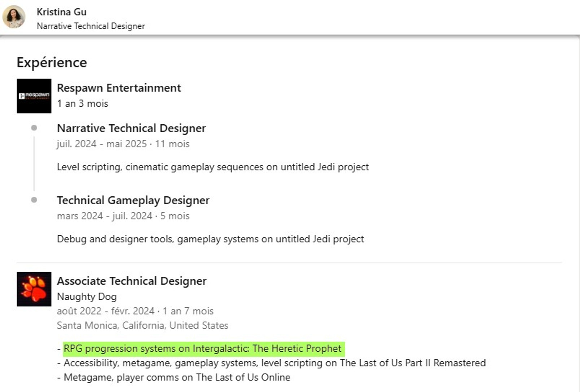This screenshot has height=392, width=580.
Task: Click the 'Level scripting, cinematic gameplay sequences' description
Action: (x=213, y=167)
